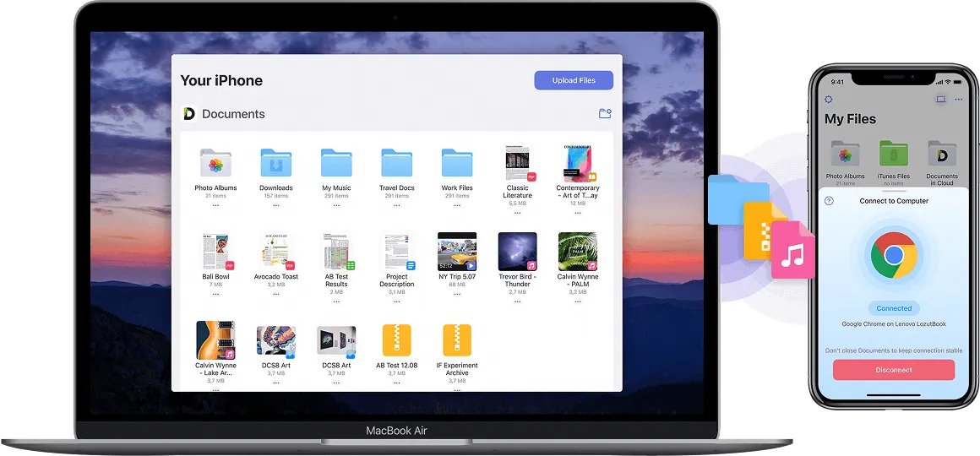Open the AB Test 12.08 zip archive
The width and height of the screenshot is (980, 456).
397,340
